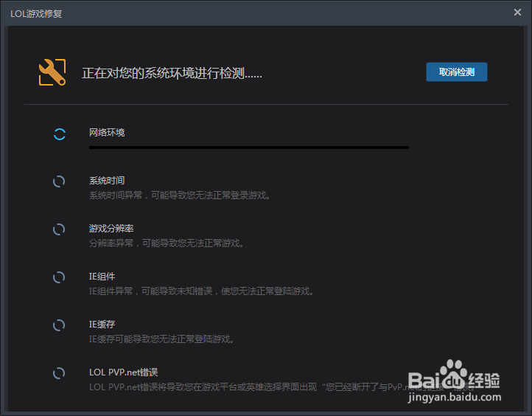Click the LOL游戏修复 window title
This screenshot has width=532, height=416.
[36, 13]
